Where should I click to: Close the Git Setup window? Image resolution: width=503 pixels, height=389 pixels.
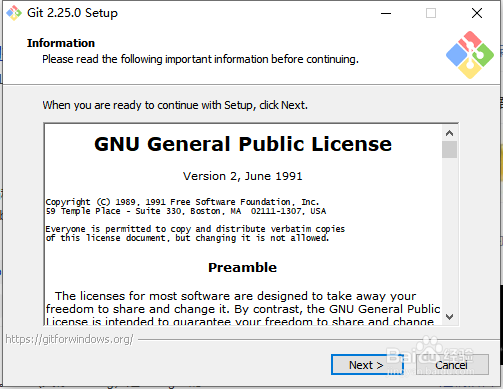(x=477, y=13)
